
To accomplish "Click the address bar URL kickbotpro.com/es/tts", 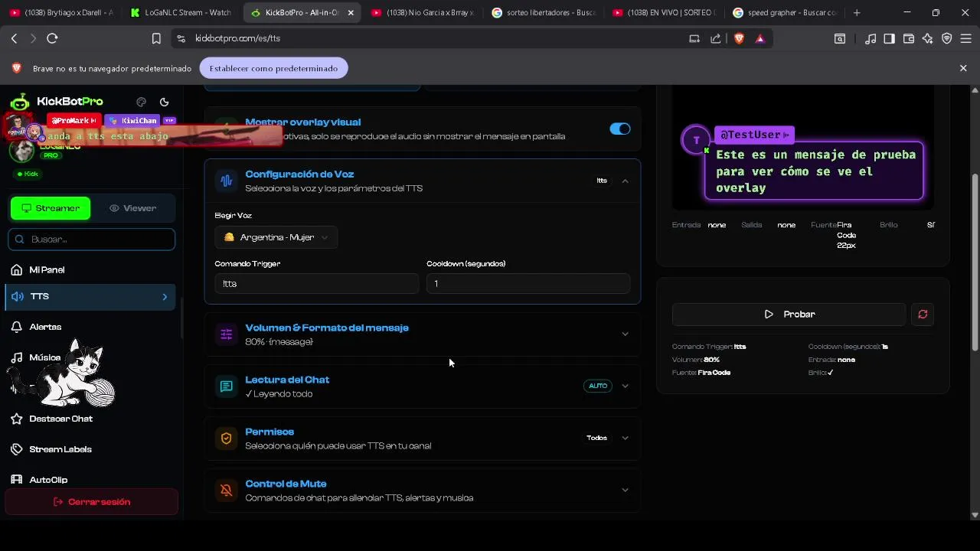I will click(x=237, y=38).
